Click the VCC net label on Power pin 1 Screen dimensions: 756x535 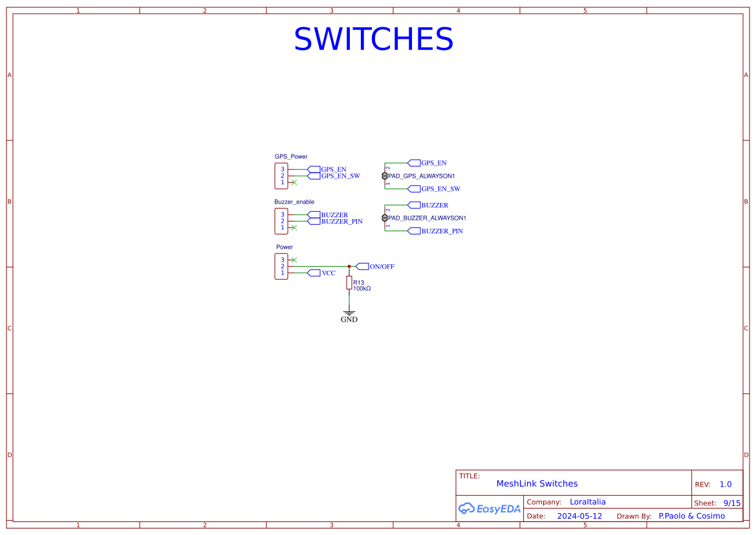(314, 272)
